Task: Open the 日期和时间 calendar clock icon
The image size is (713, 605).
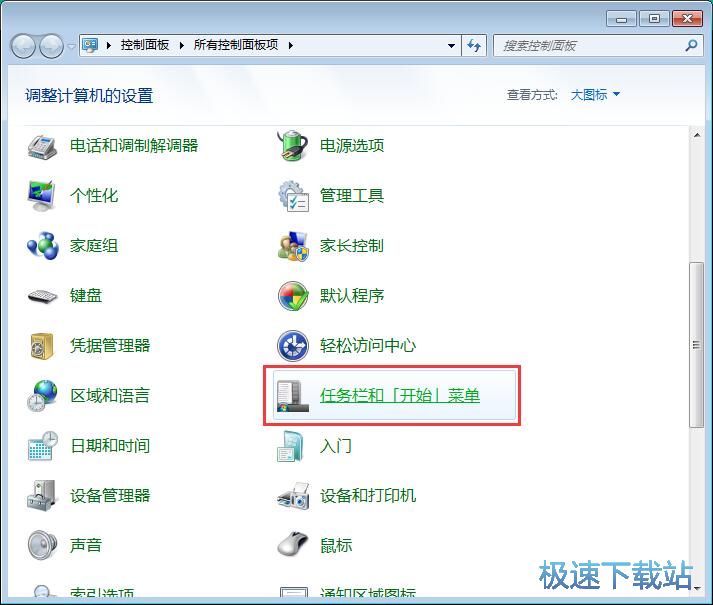Action: [x=42, y=446]
